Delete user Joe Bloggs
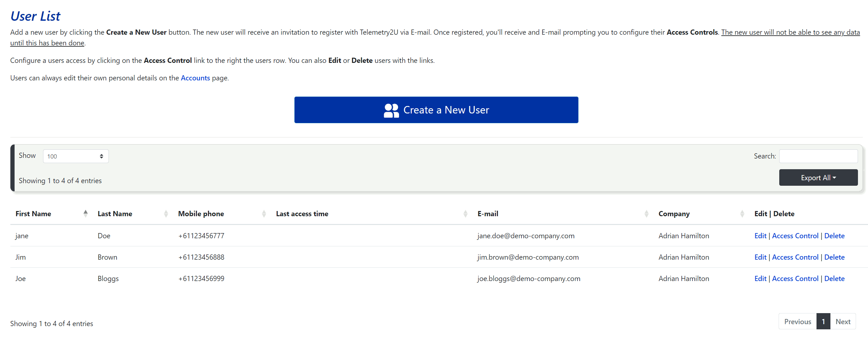This screenshot has width=868, height=341. pyautogui.click(x=834, y=278)
